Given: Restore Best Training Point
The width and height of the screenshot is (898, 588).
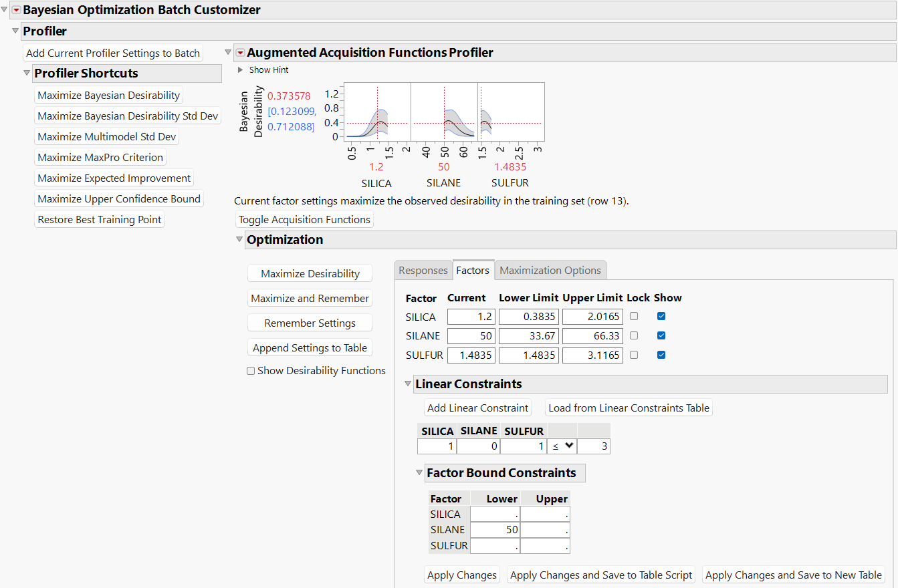Looking at the screenshot, I should tap(99, 219).
